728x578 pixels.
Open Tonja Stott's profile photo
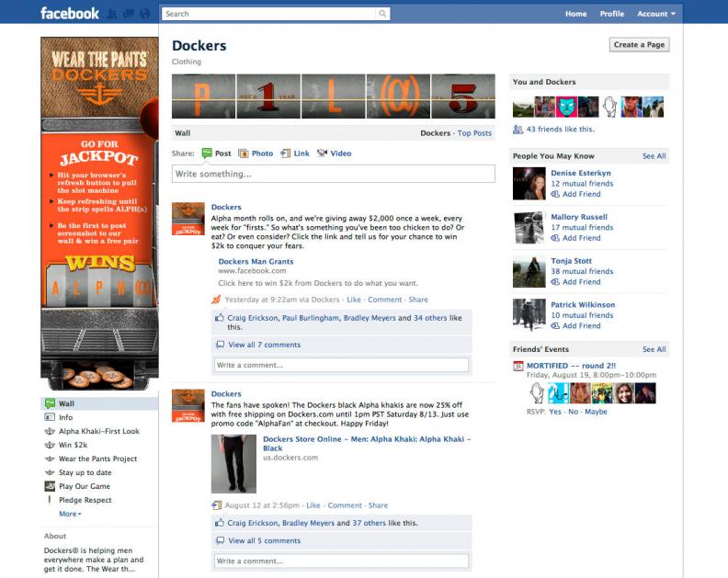point(529,272)
